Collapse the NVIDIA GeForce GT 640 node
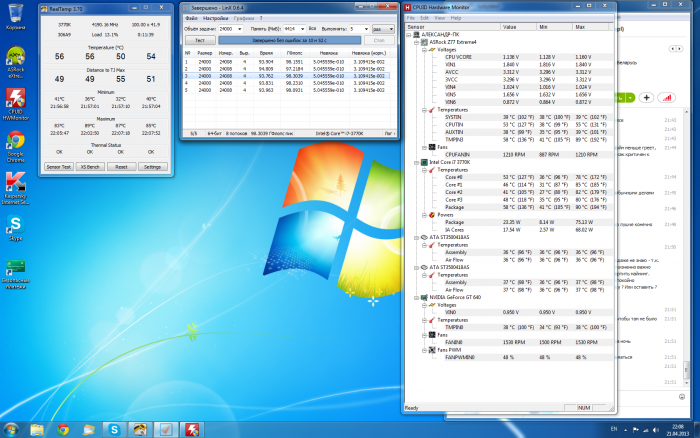700x438 pixels. (x=416, y=297)
